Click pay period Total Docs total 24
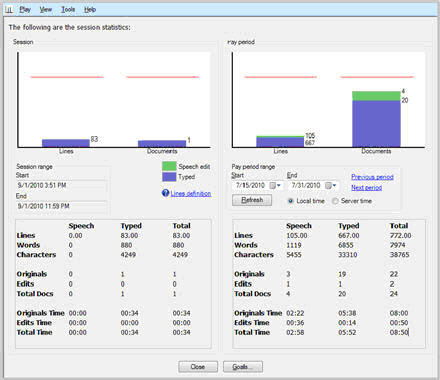440x380 pixels. pos(394,294)
